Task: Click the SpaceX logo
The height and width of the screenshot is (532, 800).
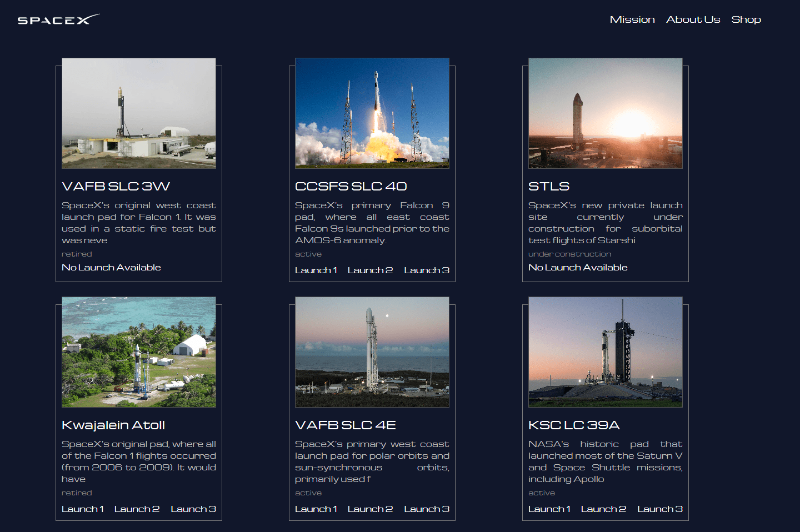Action: click(x=59, y=19)
